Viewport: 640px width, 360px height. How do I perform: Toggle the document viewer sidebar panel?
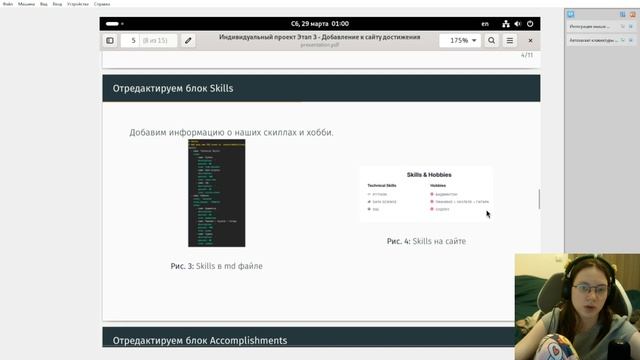point(110,40)
